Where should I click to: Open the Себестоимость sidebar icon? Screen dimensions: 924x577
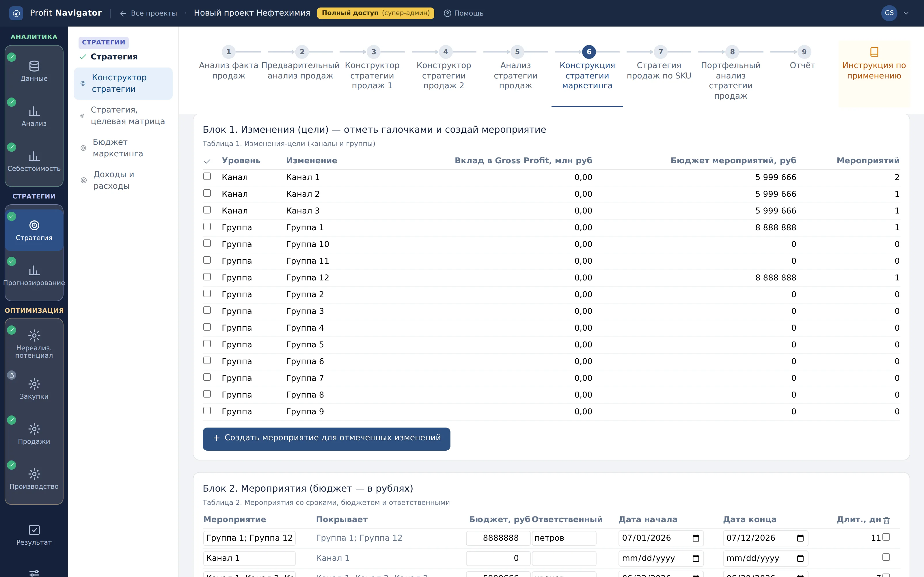pos(34,156)
